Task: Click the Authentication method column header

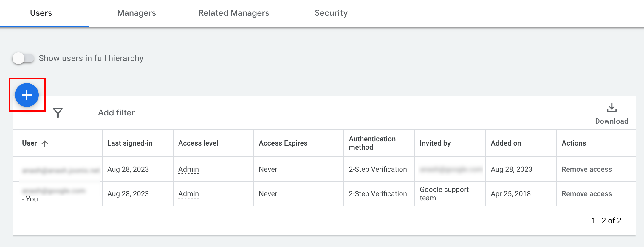Action: coord(372,143)
